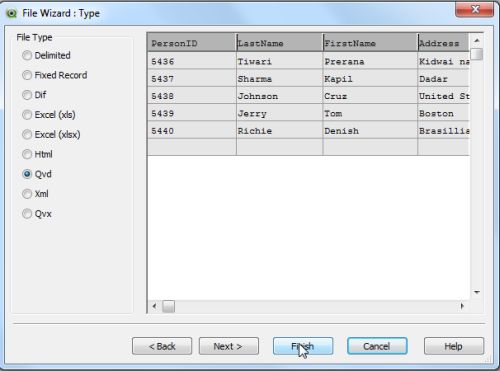The image size is (500, 371).
Task: Click the Denish first name cell
Action: [370, 131]
